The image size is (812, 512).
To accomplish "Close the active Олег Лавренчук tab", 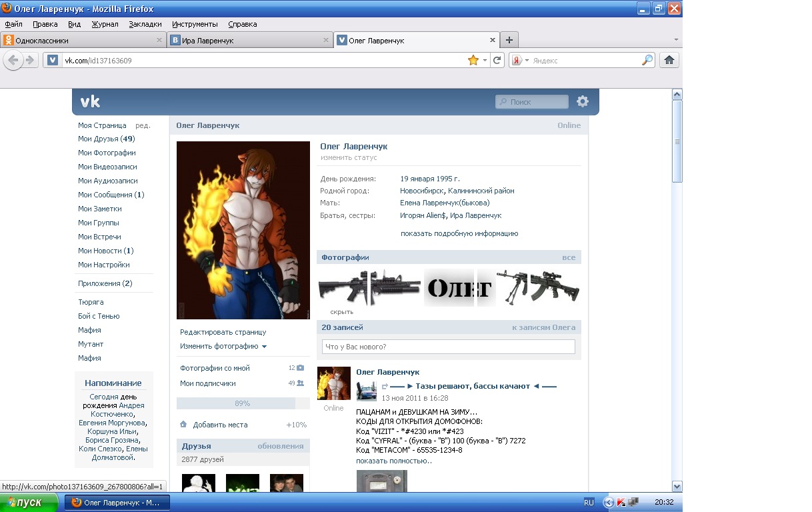I will (493, 40).
